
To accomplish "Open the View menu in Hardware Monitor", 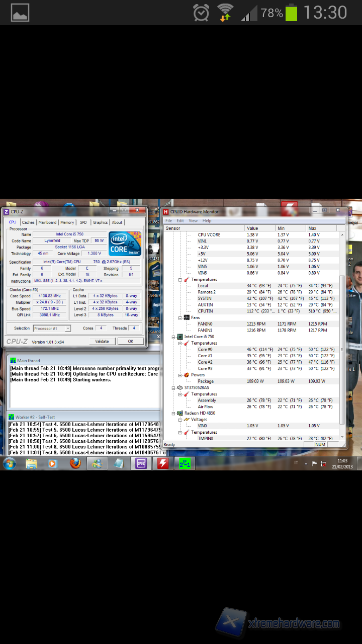I will [x=193, y=221].
